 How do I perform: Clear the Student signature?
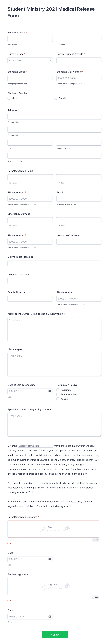tap(96, 597)
